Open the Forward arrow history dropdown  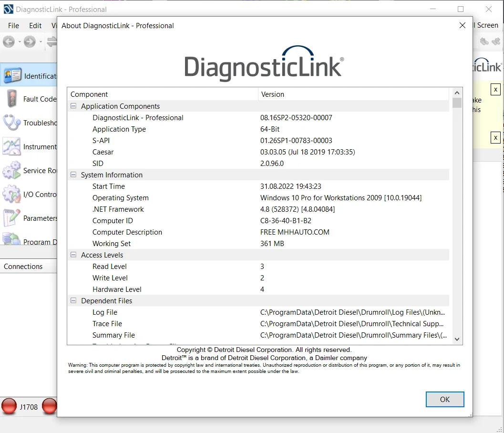(x=41, y=42)
